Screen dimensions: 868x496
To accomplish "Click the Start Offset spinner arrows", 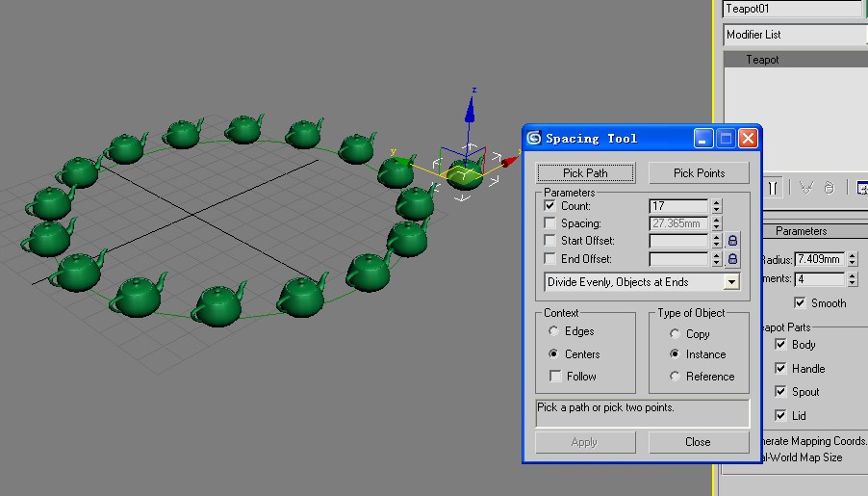I will pos(717,241).
